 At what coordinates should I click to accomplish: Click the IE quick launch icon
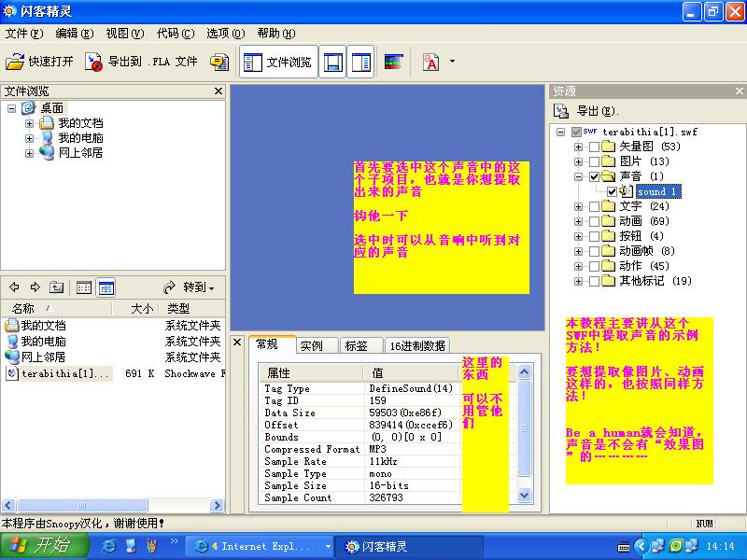109,546
